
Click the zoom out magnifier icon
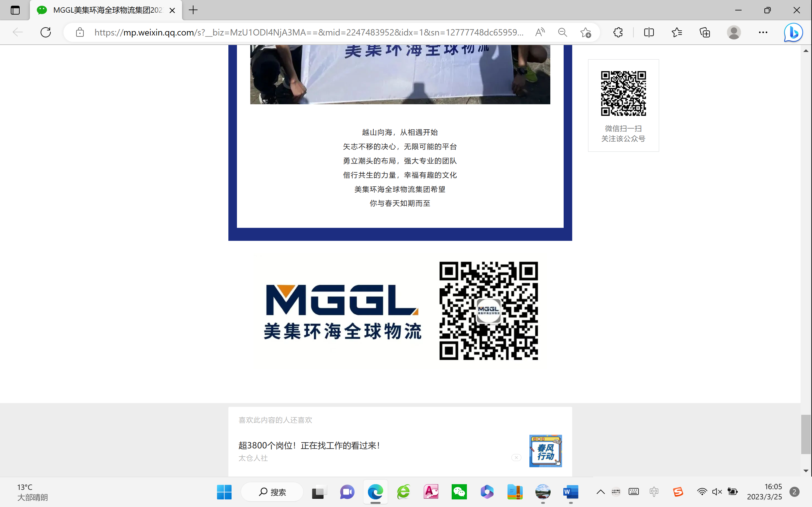563,32
